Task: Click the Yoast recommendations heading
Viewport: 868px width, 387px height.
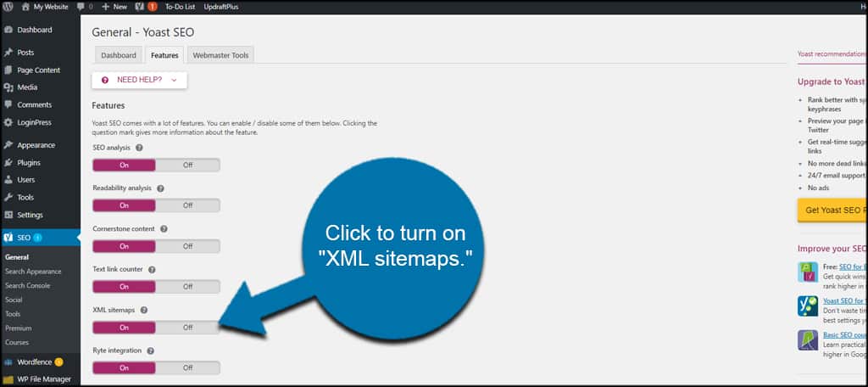Action: click(x=831, y=53)
